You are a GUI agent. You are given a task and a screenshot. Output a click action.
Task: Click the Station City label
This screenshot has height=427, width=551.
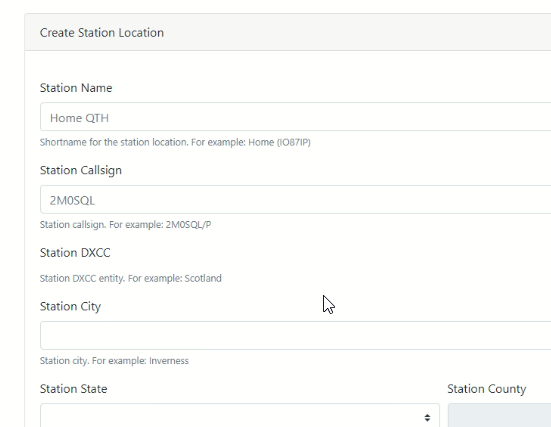70,306
